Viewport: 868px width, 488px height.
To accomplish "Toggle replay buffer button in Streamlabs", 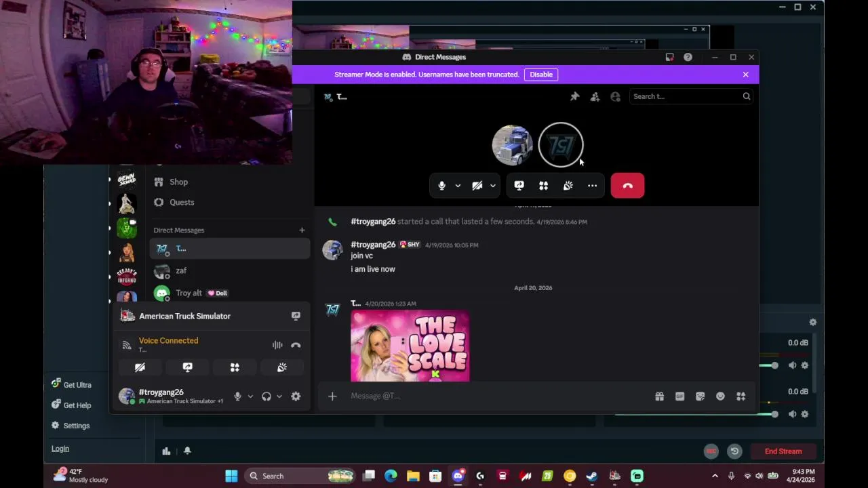I will (734, 451).
